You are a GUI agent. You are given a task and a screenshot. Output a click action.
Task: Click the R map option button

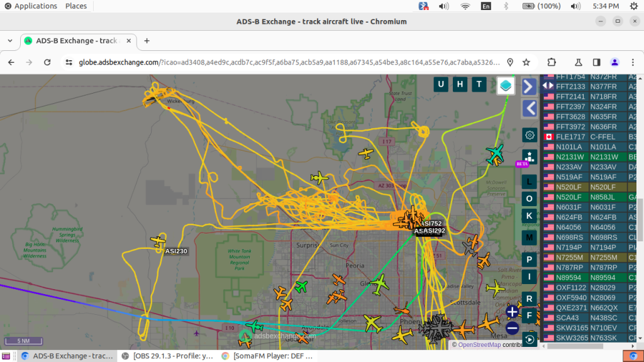click(x=529, y=299)
